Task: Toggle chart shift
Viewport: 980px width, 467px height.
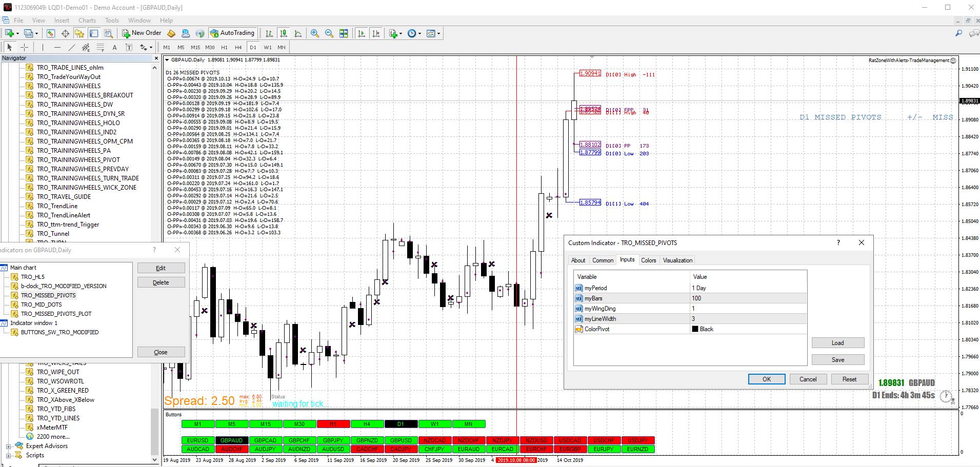Action: (x=376, y=33)
